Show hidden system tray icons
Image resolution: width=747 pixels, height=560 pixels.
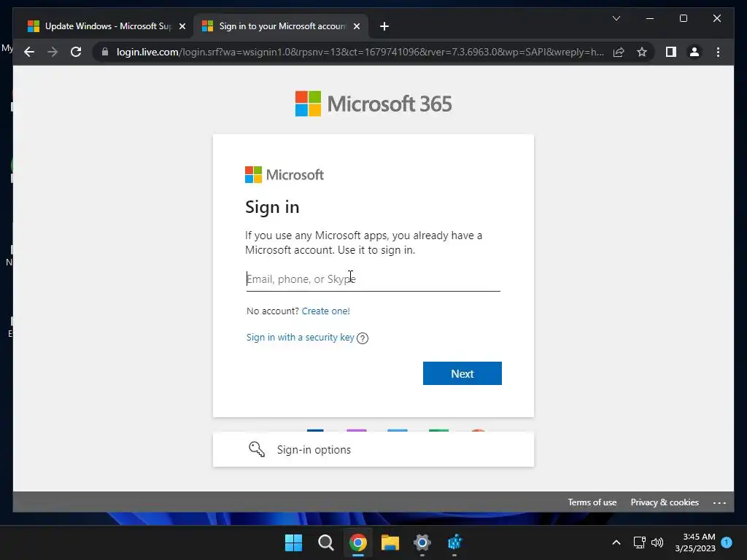(616, 542)
